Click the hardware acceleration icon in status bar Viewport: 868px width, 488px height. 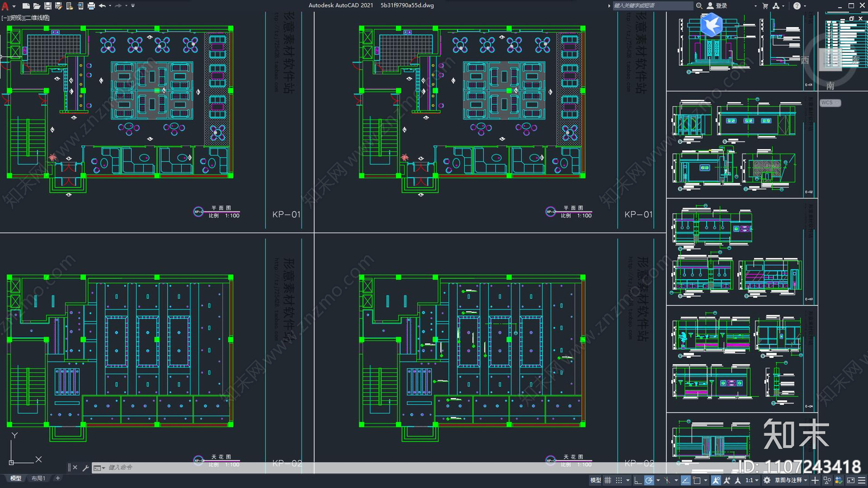(839, 480)
